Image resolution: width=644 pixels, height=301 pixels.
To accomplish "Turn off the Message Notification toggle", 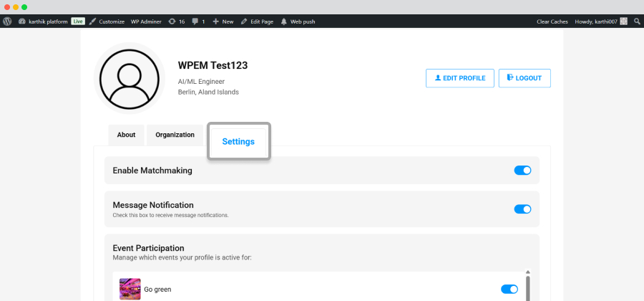I will (522, 209).
